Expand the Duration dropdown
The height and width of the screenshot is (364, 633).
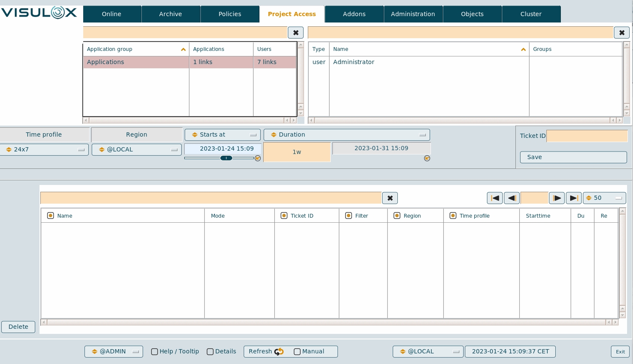(x=346, y=135)
